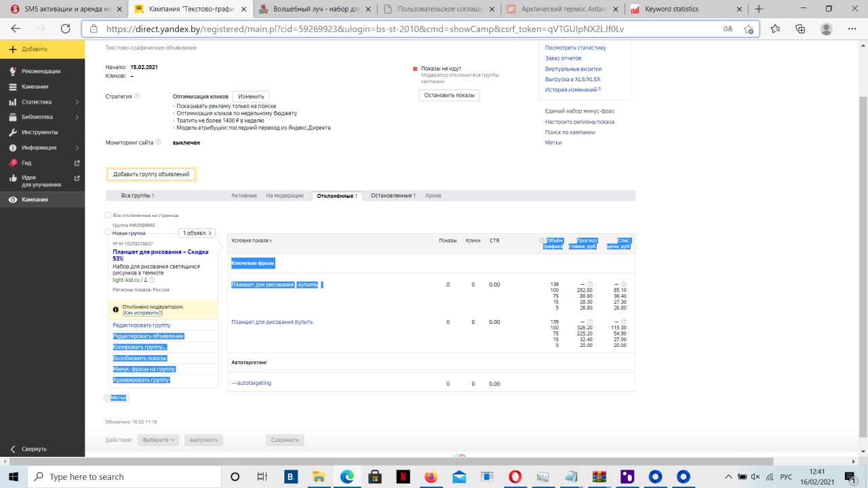
Task: Switch to Keyword statistics browser tab
Action: pos(684,9)
